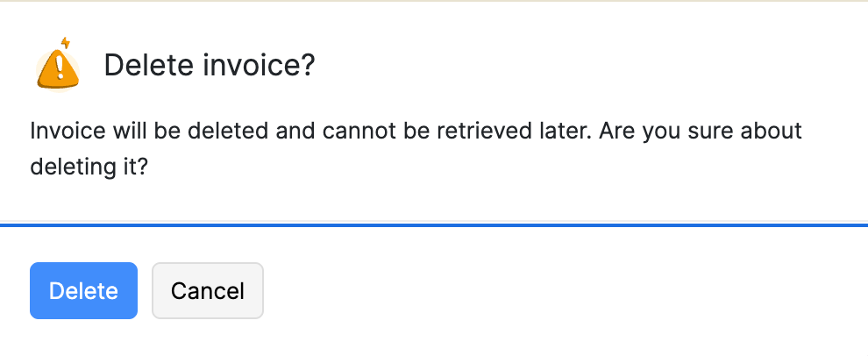Click the "Delete invoice?" dialog heading

pyautogui.click(x=209, y=65)
